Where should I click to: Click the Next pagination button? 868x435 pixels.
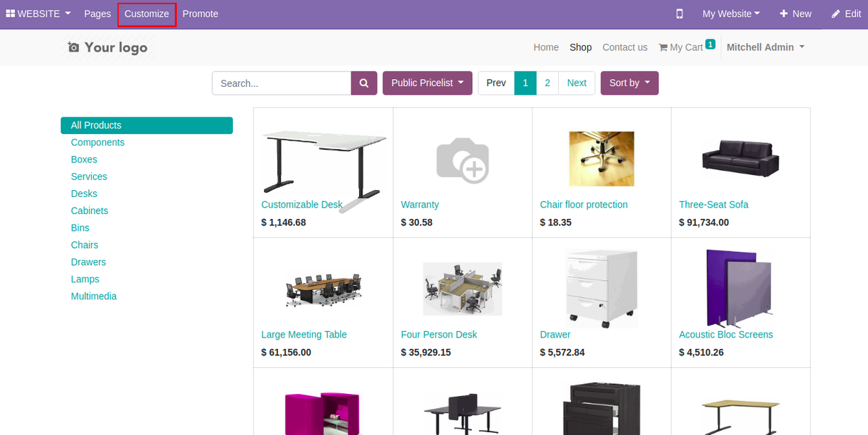pyautogui.click(x=577, y=83)
